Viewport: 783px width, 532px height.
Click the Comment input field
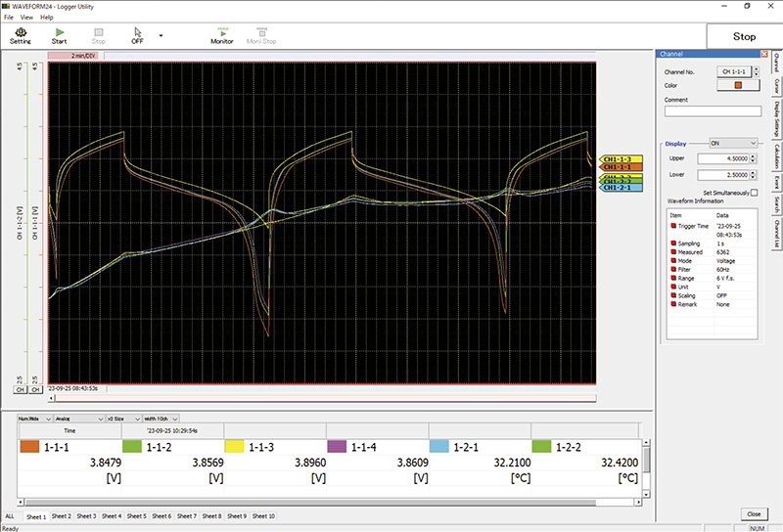pyautogui.click(x=713, y=111)
